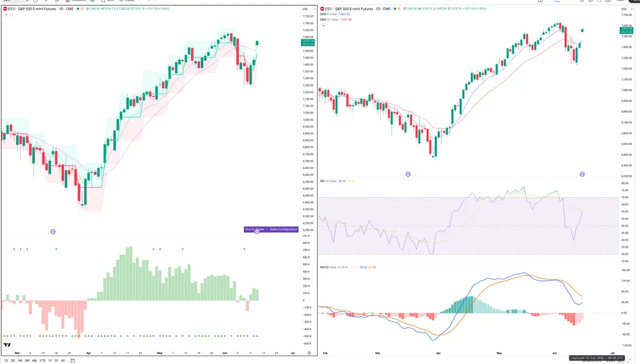Viewport: 640px width, 364px height.
Task: Click the left chart orange D data badge
Action: pos(82,9)
